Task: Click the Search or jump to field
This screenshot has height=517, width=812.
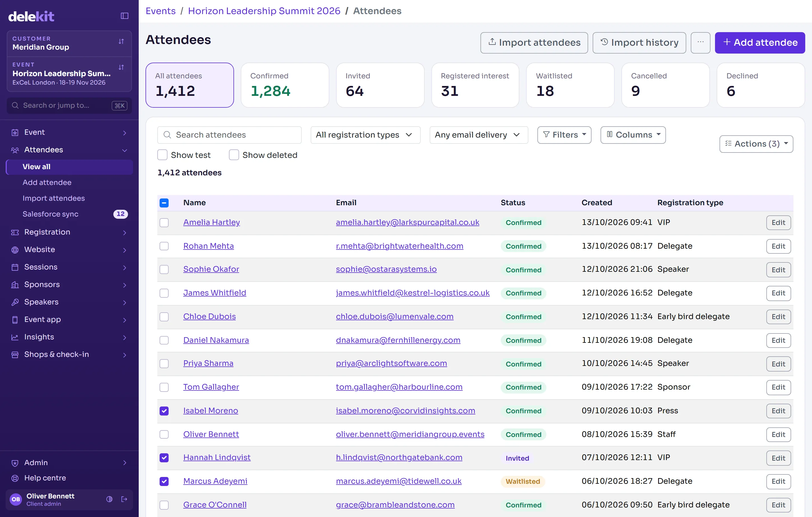Action: point(69,105)
